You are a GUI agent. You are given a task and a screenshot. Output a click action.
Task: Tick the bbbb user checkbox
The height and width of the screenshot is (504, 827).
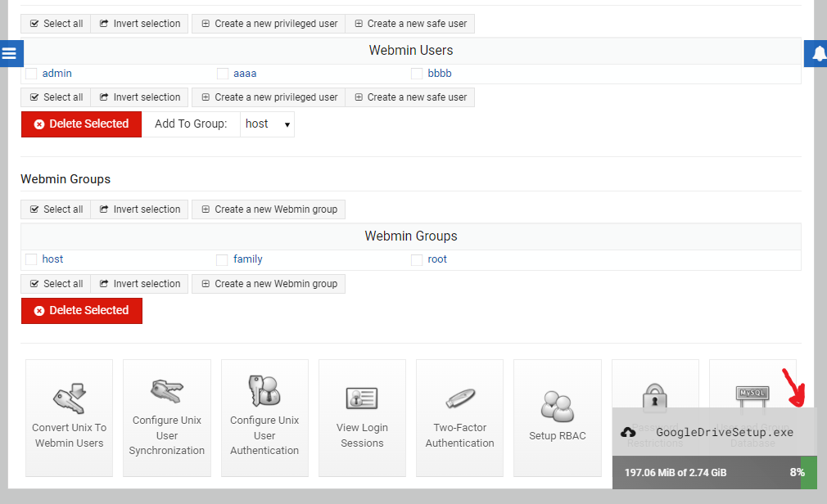(417, 74)
